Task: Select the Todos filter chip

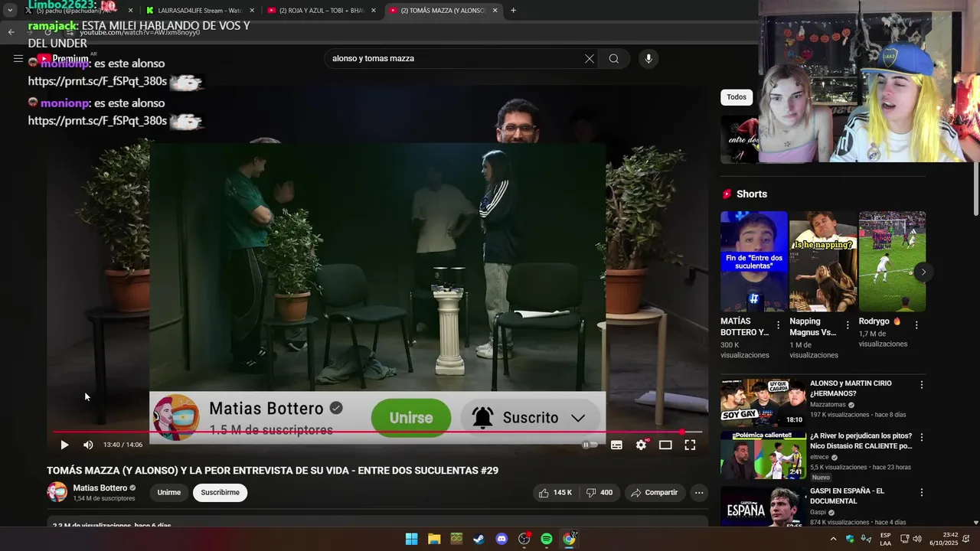Action: tap(737, 97)
